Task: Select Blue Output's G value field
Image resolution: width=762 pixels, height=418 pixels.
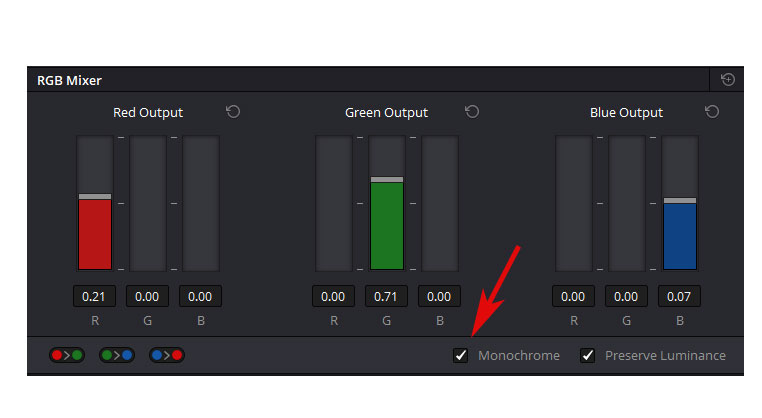Action: pyautogui.click(x=626, y=296)
